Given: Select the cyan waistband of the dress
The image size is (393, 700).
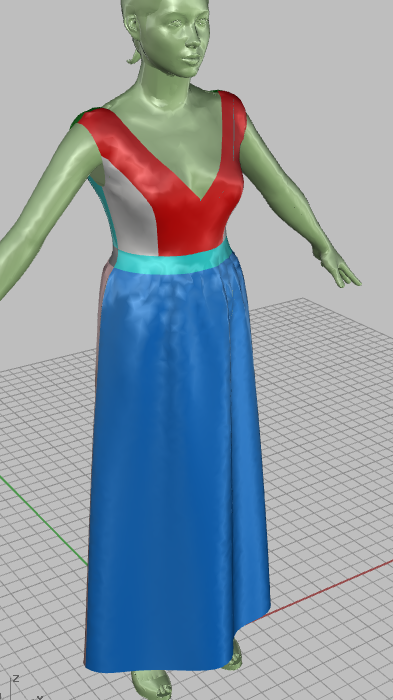Looking at the screenshot, I should pos(174,261).
